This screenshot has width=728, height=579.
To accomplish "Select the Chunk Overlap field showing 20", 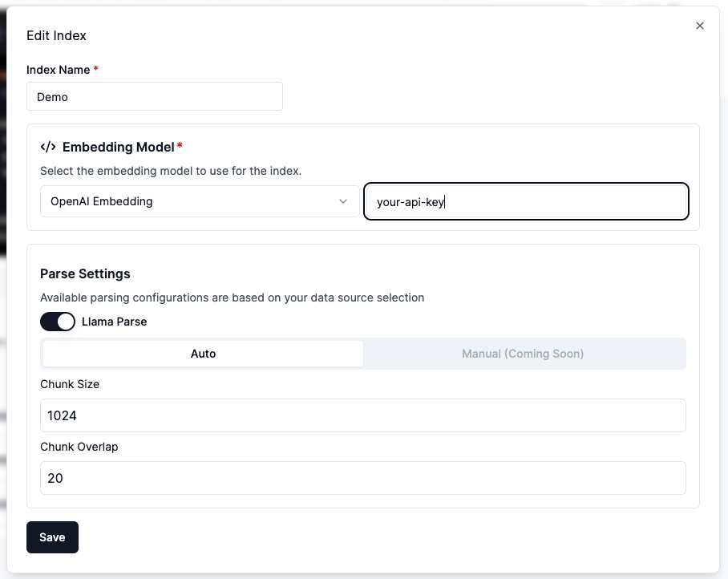I will coord(362,478).
